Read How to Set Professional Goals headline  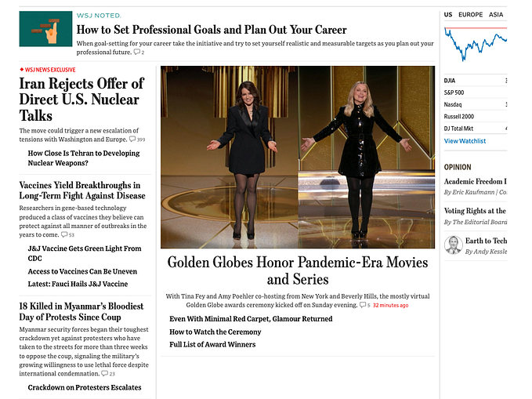(x=212, y=30)
